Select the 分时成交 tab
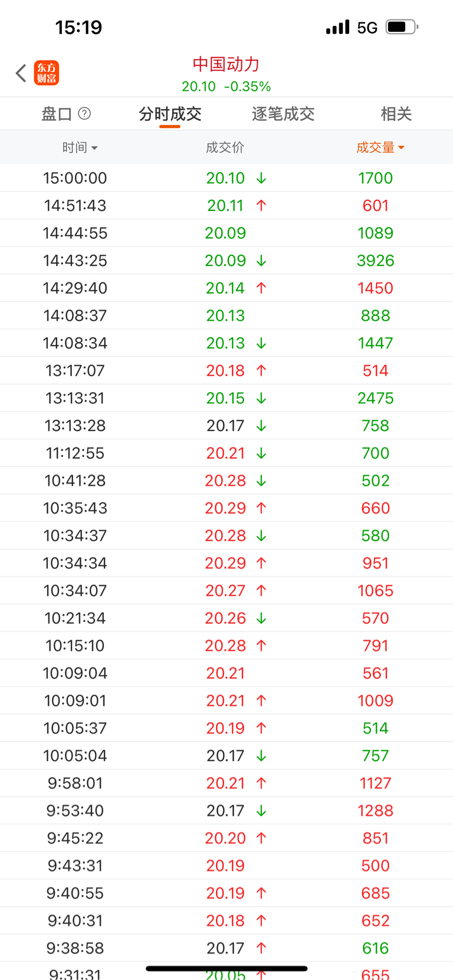 [x=170, y=114]
